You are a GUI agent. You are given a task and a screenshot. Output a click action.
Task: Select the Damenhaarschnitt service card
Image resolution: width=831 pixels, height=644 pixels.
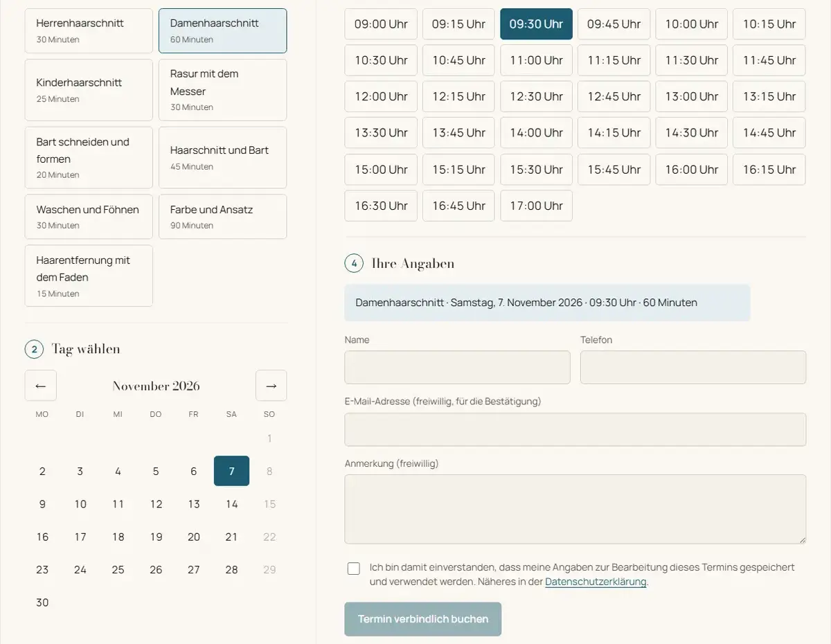pyautogui.click(x=222, y=30)
